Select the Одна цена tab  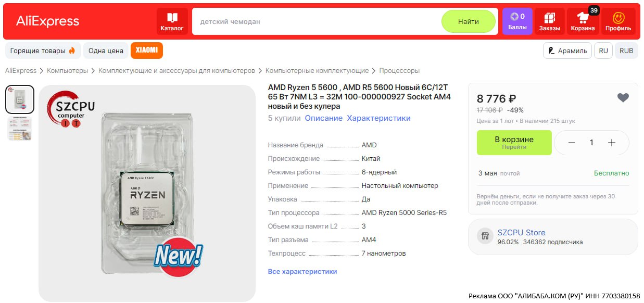106,51
